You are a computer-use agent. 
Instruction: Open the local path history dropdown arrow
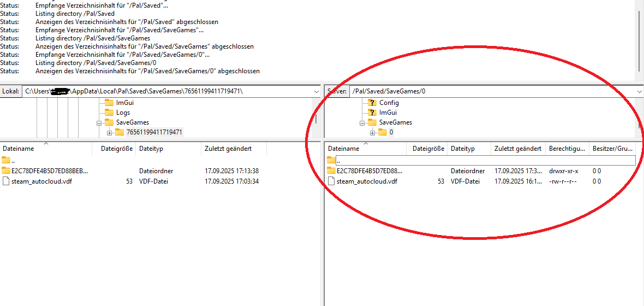point(317,91)
